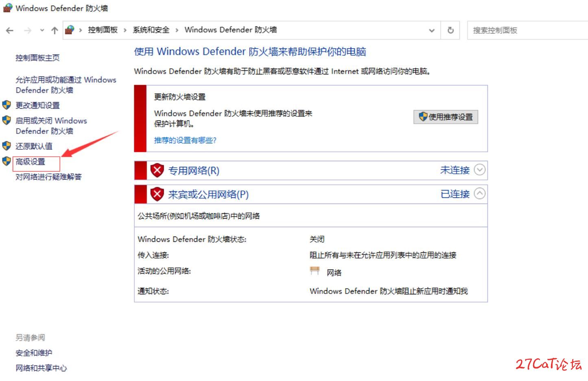Click shield icon beside 更改通知设置

[7, 105]
